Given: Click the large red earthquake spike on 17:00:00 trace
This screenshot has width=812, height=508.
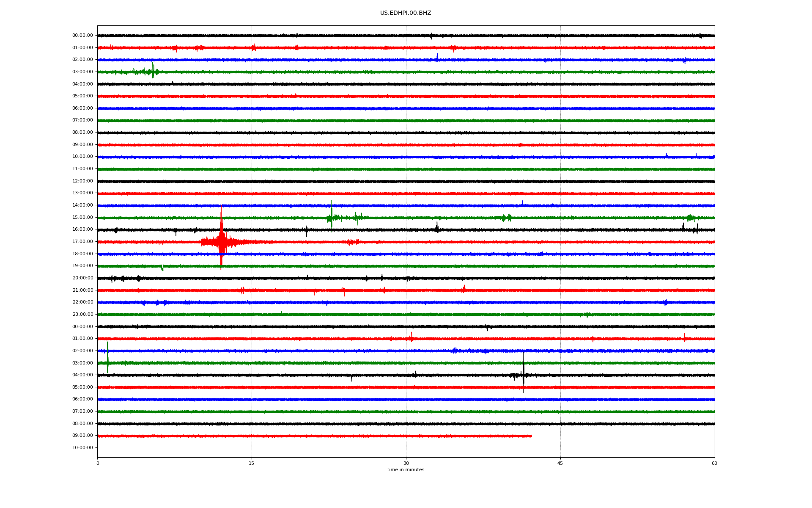Looking at the screenshot, I should pyautogui.click(x=221, y=241).
